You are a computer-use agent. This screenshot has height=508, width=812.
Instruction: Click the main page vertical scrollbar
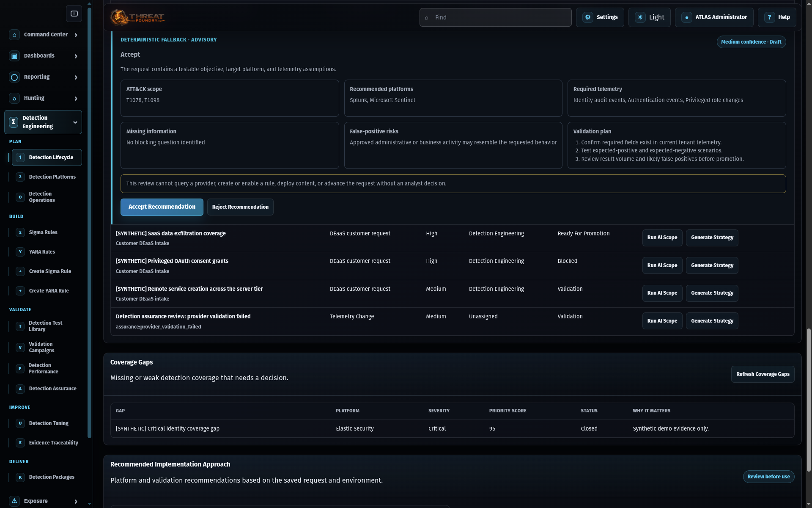tap(809, 400)
